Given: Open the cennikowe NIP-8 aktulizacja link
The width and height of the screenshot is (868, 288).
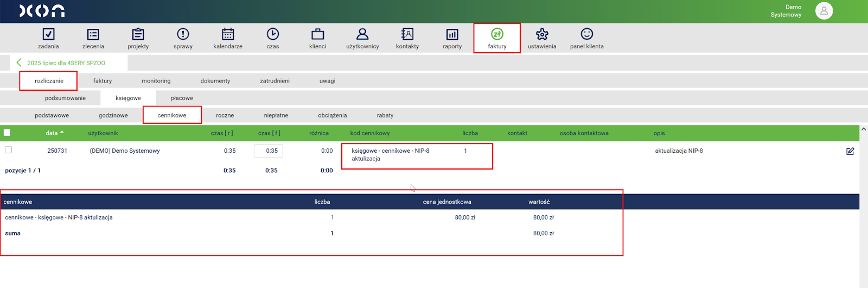Looking at the screenshot, I should point(59,217).
